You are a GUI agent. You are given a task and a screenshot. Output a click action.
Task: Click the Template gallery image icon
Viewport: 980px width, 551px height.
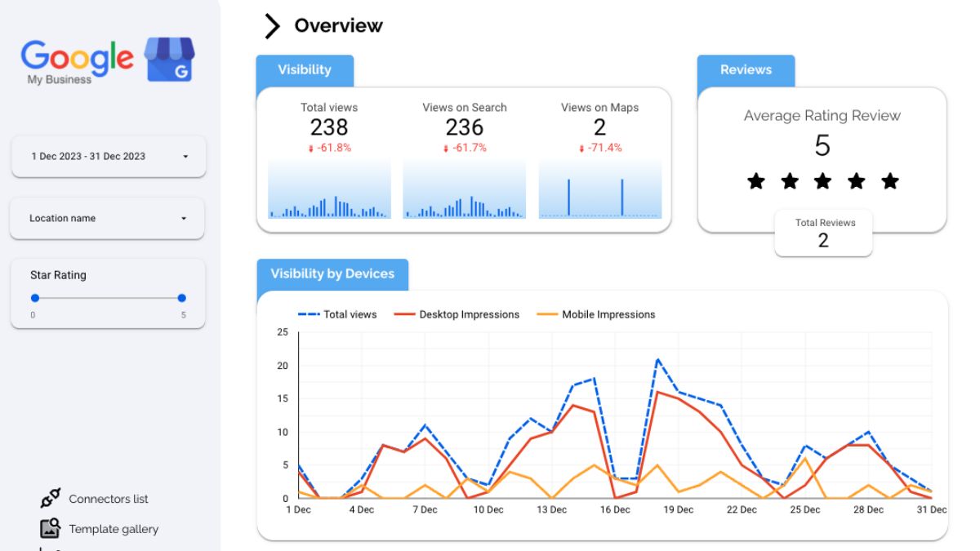pyautogui.click(x=51, y=528)
